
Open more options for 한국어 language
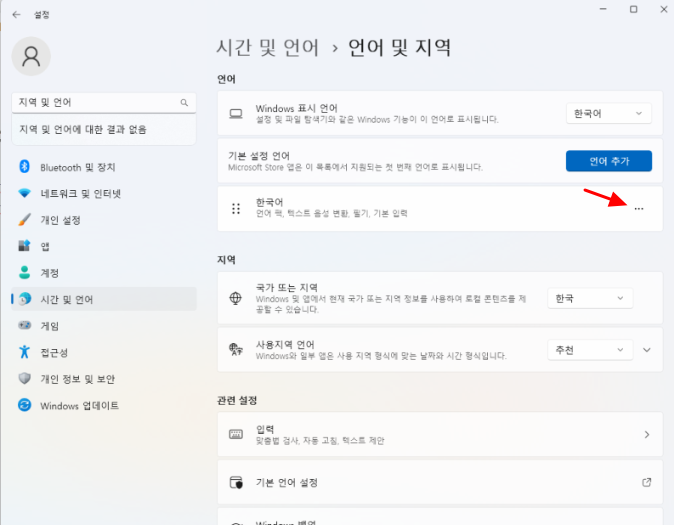click(639, 209)
